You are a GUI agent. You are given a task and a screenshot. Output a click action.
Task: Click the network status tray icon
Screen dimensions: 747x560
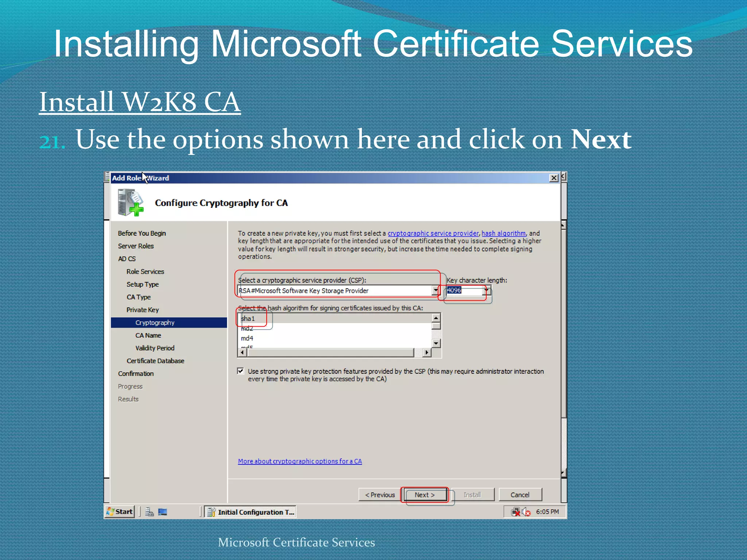pyautogui.click(x=515, y=512)
